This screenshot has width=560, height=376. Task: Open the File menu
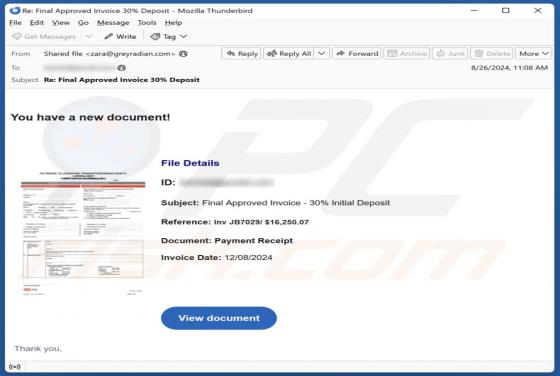[x=15, y=23]
